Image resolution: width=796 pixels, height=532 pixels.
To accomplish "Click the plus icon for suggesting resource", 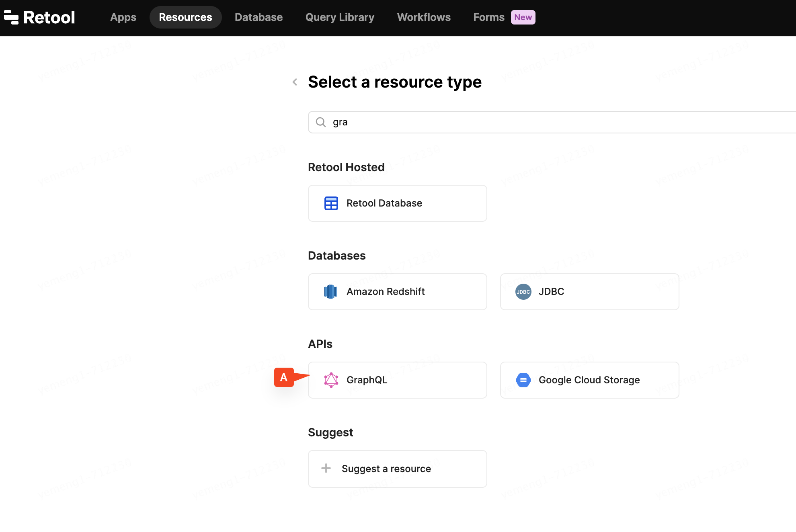I will click(x=326, y=469).
